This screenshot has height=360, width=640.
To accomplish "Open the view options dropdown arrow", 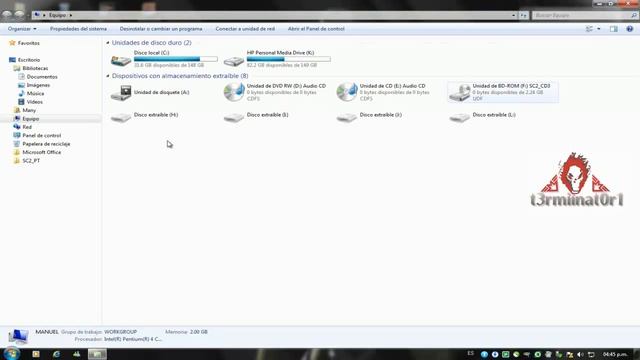I will [599, 29].
